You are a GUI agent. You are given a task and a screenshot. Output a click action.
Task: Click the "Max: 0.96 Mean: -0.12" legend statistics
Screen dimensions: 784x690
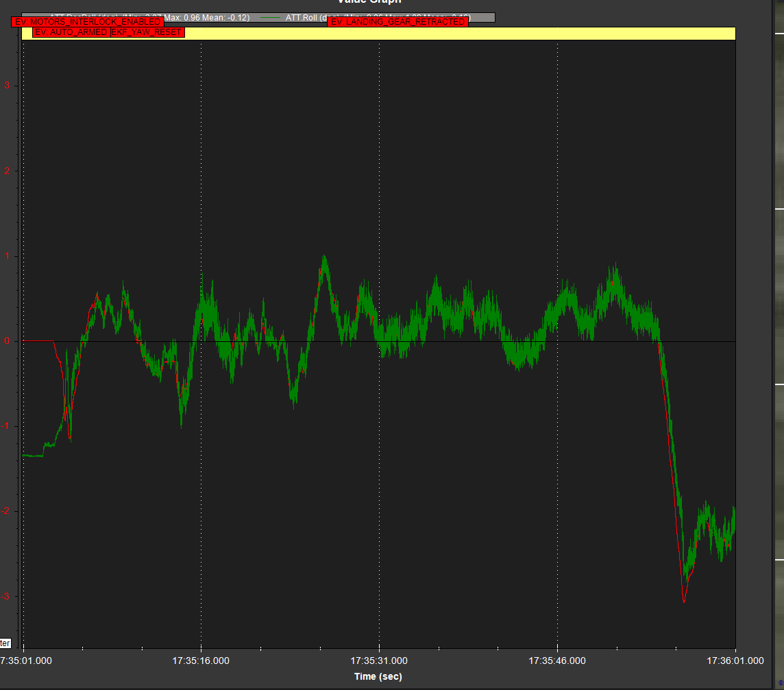(206, 18)
